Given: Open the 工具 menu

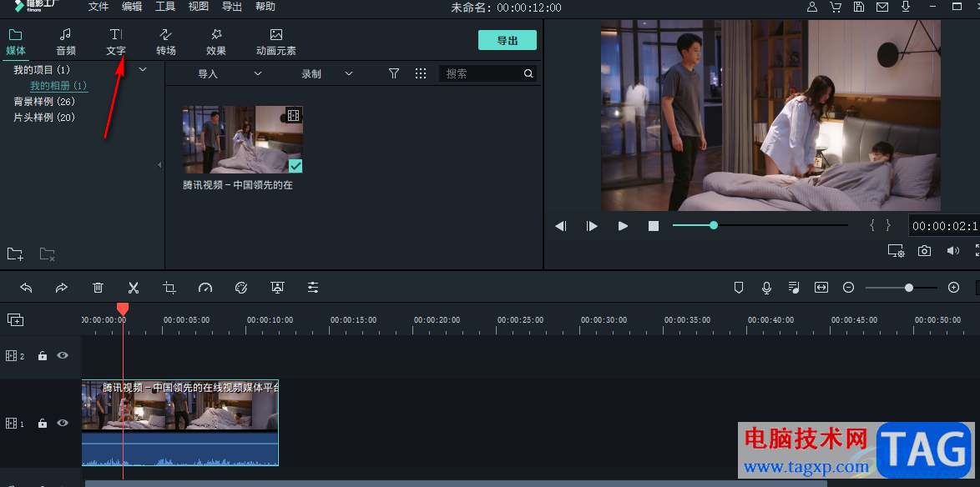Looking at the screenshot, I should (165, 7).
